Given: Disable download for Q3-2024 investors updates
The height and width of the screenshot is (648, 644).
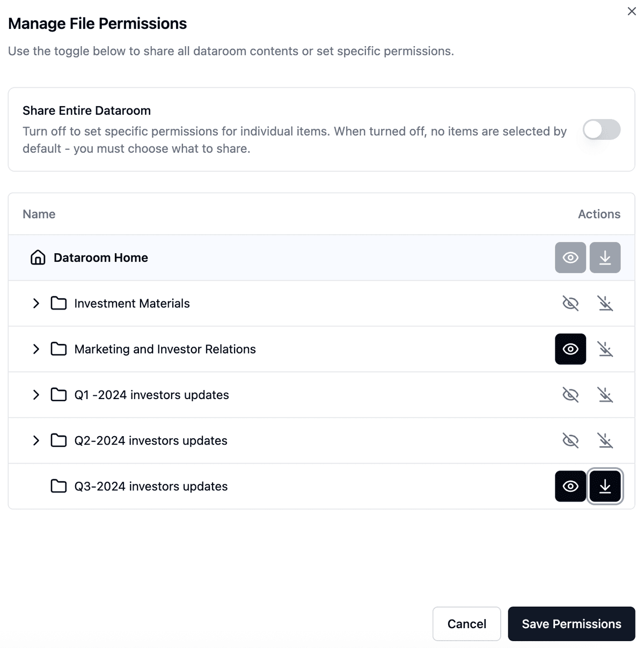Looking at the screenshot, I should coord(605,486).
